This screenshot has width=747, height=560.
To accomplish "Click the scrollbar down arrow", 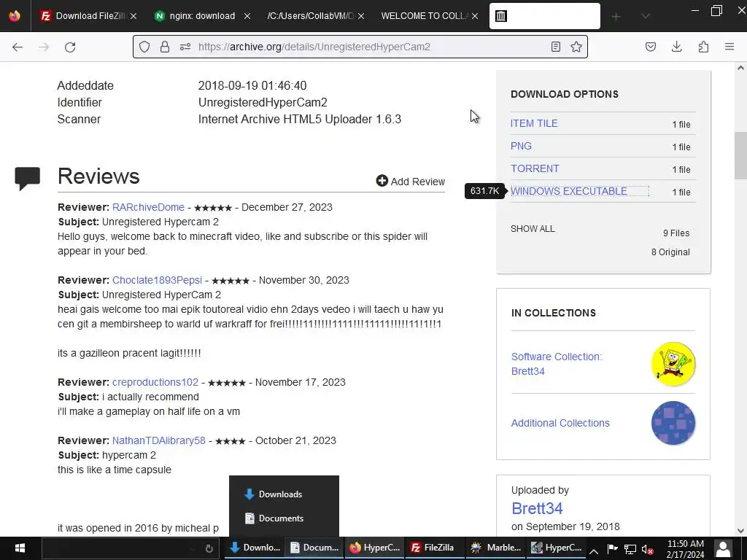I will [741, 530].
